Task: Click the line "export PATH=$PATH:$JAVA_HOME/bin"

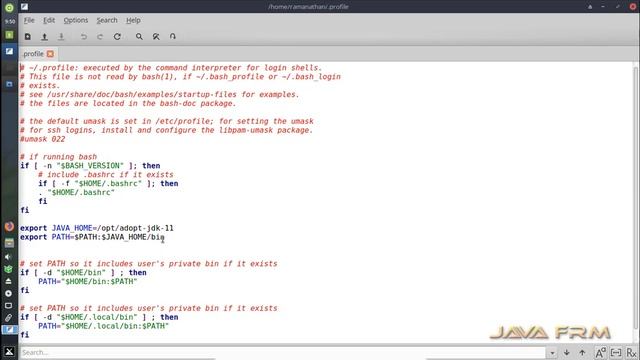Action: pyautogui.click(x=92, y=237)
